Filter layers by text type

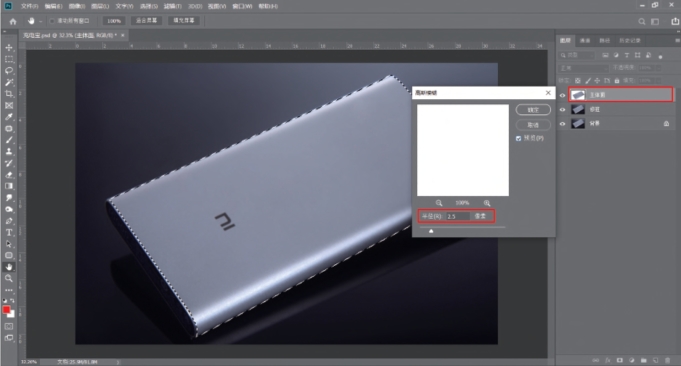click(x=627, y=55)
